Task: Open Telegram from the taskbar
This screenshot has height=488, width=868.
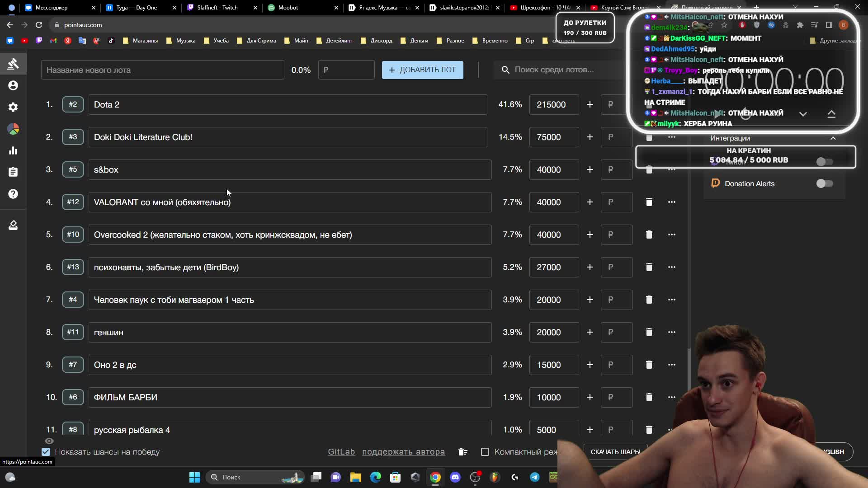Action: click(x=534, y=477)
